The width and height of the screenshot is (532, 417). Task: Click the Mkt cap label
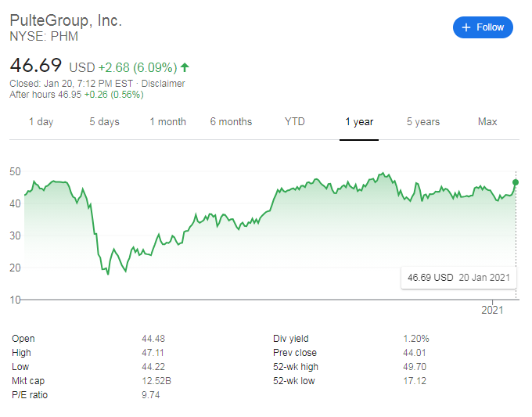click(x=28, y=381)
